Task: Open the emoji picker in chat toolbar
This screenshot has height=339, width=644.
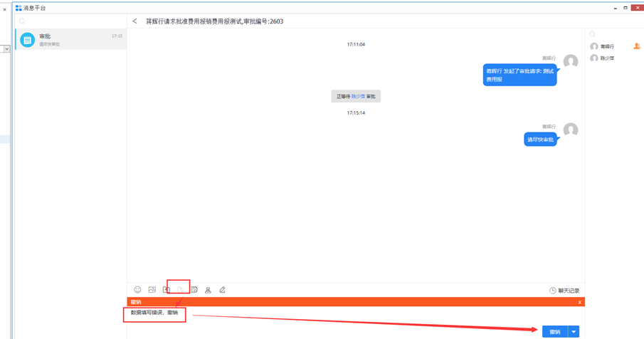Action: (137, 290)
